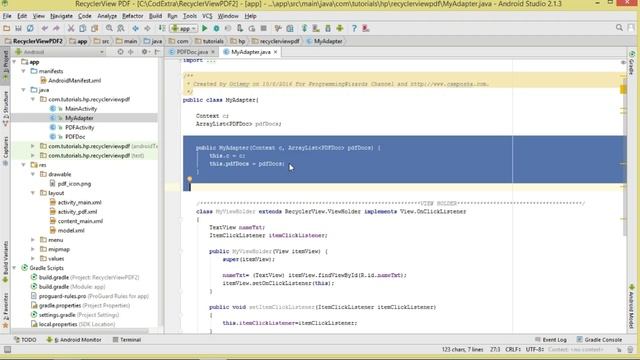Open the Event Log panel

click(x=551, y=340)
